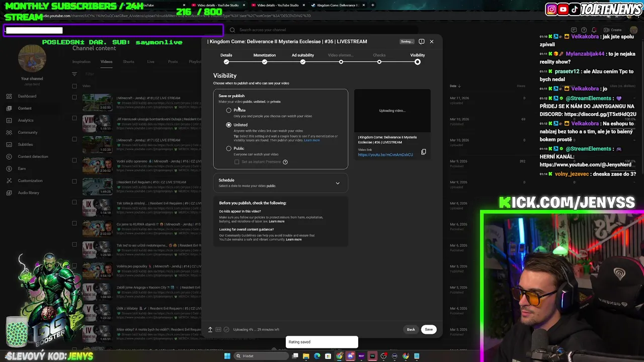The width and height of the screenshot is (644, 362).
Task: Tick the checkbox for Minecraft Jenduj #17
Action: 74,140
